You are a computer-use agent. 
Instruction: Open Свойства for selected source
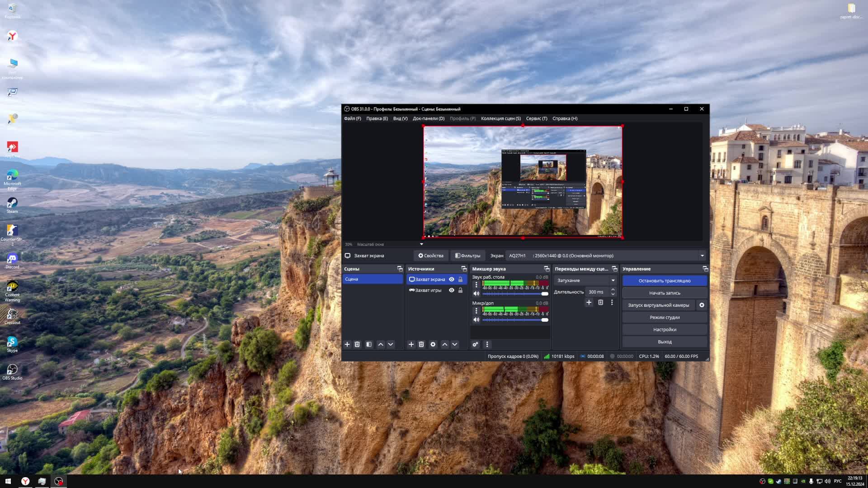coord(430,256)
